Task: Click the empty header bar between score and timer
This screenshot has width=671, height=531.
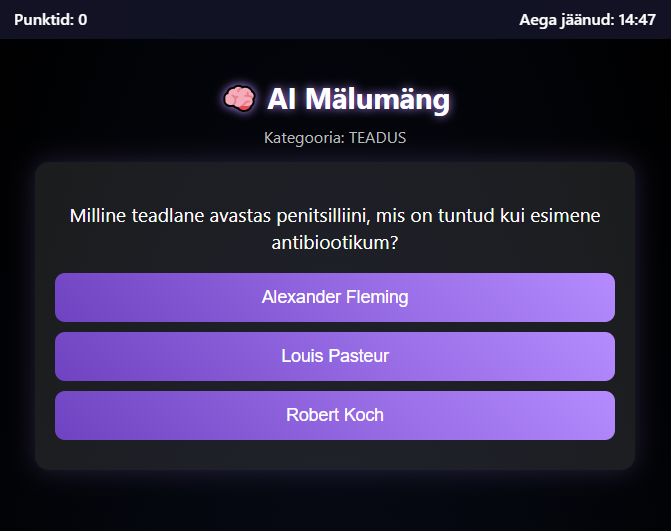Action: [300, 19]
